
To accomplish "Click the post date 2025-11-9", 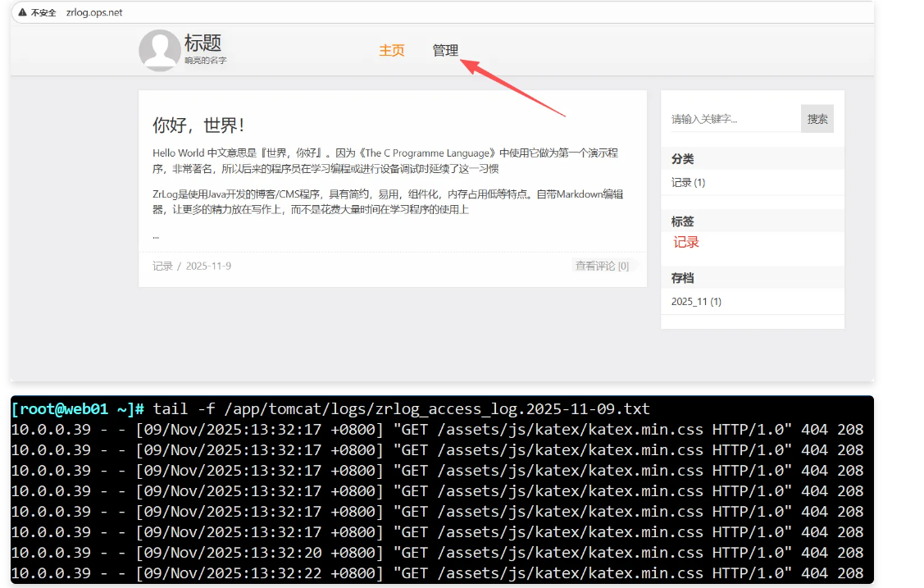I will [208, 267].
